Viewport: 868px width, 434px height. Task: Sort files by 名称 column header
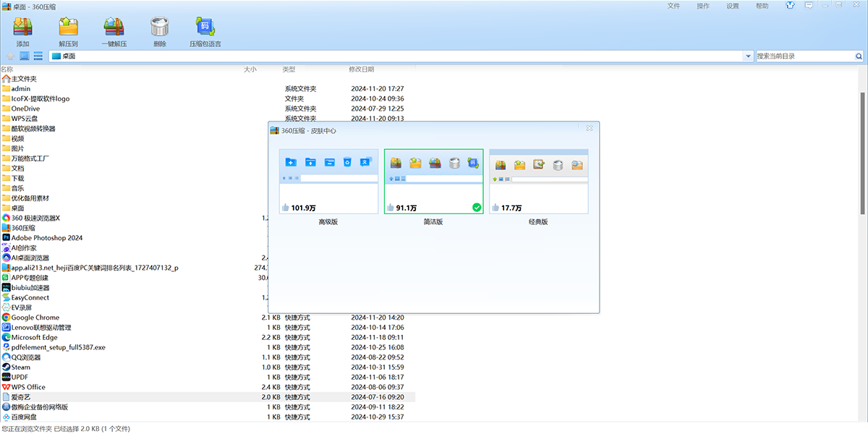click(x=7, y=69)
